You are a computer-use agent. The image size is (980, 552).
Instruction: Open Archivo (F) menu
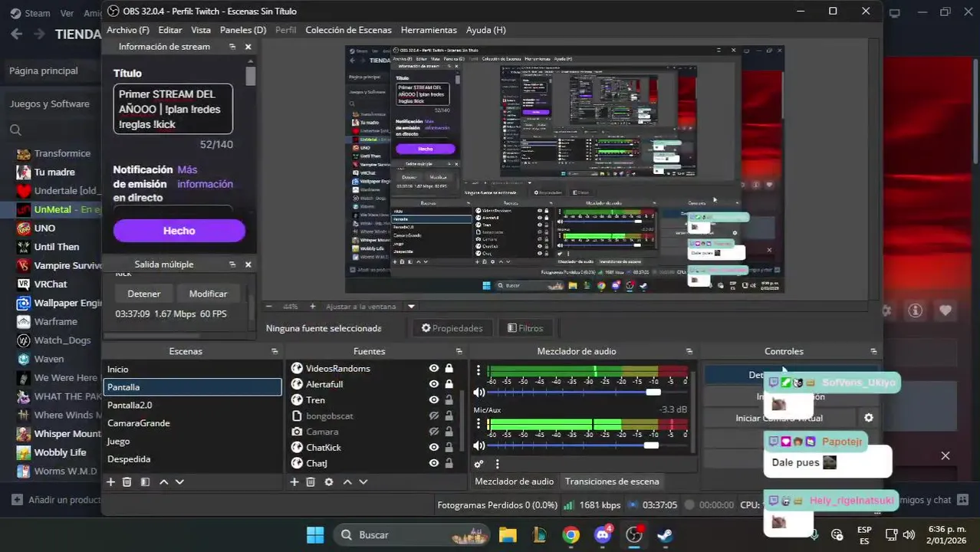pos(128,30)
